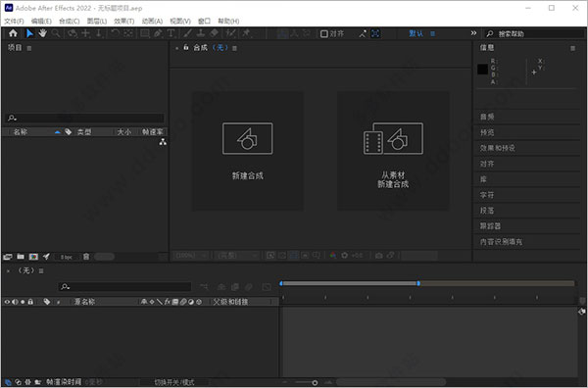Click the search help (搜索帮助) field
588x388 pixels.
pos(534,33)
